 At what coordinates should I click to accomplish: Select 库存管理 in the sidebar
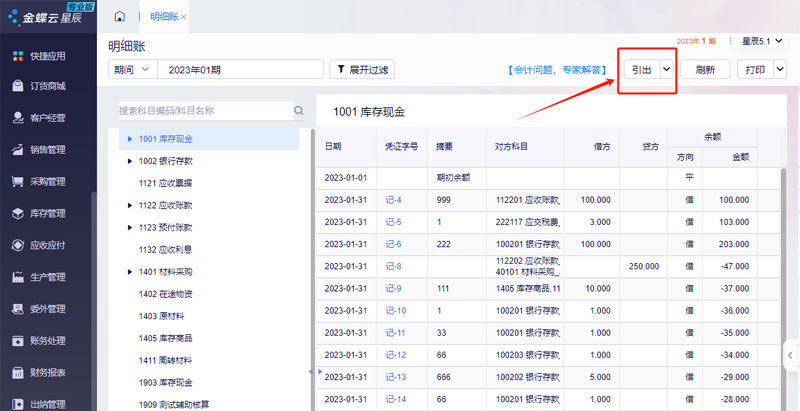[x=47, y=213]
